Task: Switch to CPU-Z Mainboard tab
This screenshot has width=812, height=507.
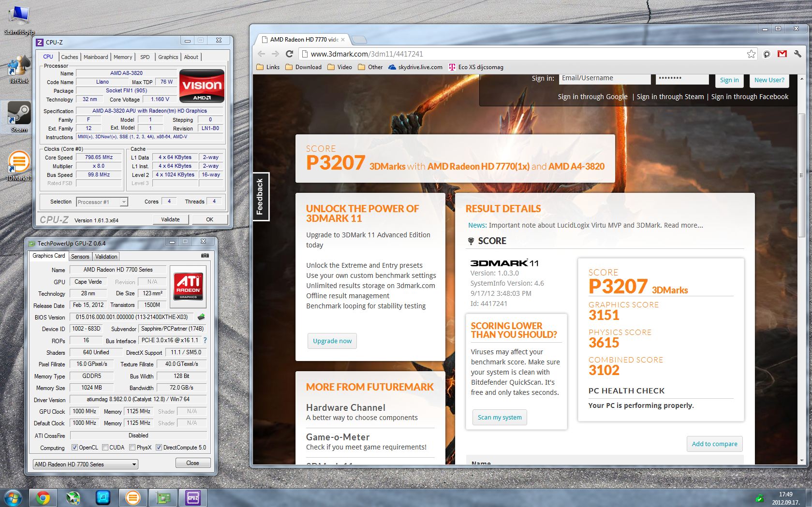Action: click(96, 57)
